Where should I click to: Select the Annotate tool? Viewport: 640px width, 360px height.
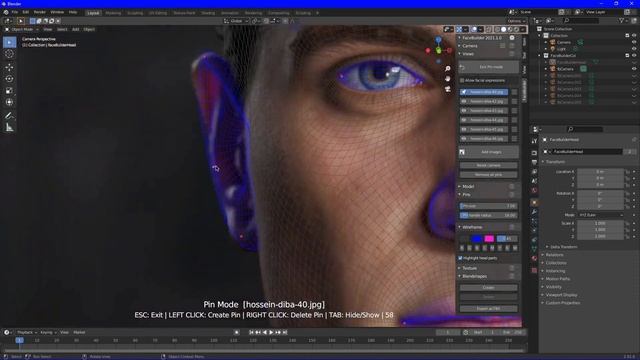(9, 116)
